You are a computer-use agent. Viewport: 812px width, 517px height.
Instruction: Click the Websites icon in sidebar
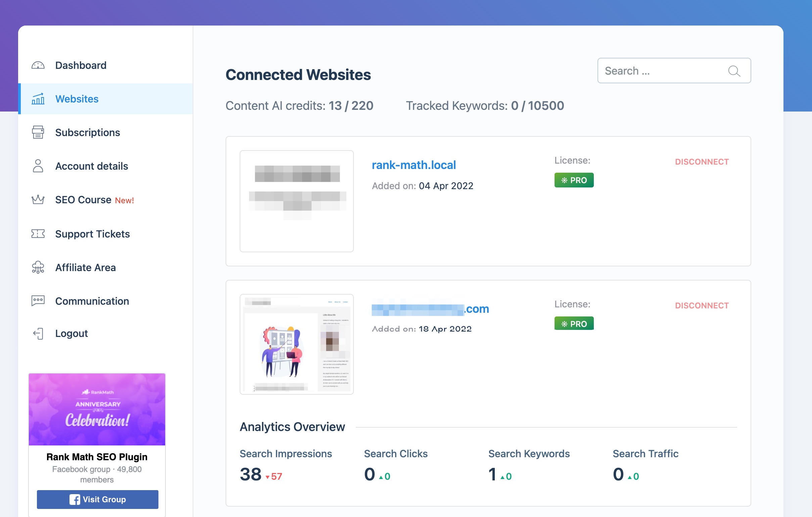(38, 99)
